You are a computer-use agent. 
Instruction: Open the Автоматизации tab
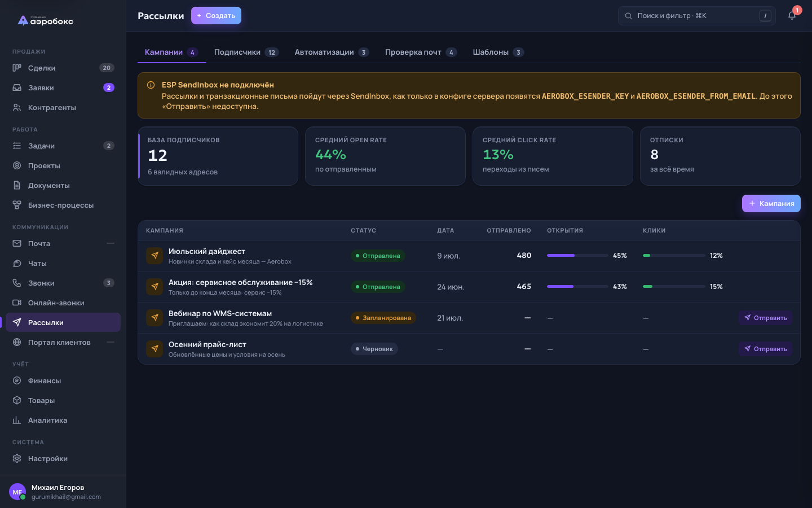point(332,52)
